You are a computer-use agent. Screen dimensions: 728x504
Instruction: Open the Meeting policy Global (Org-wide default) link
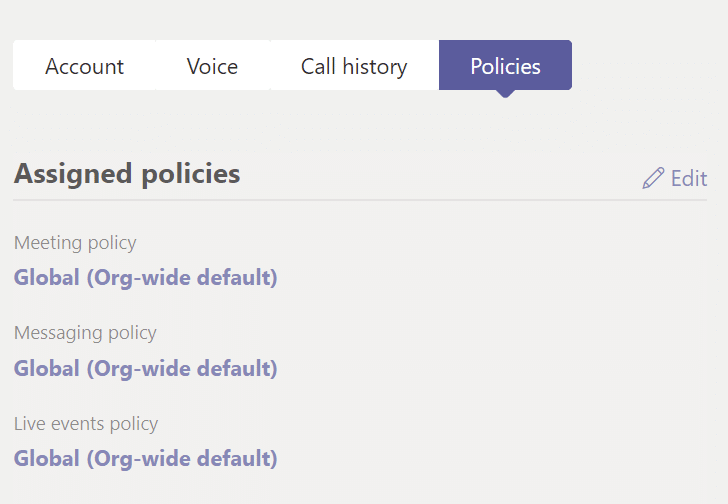[x=145, y=278]
